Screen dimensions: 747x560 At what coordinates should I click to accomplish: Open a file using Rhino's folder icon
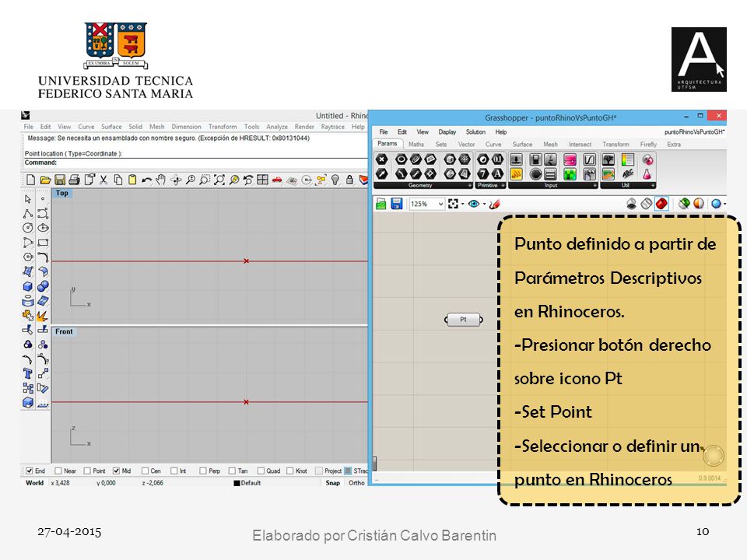coord(45,180)
